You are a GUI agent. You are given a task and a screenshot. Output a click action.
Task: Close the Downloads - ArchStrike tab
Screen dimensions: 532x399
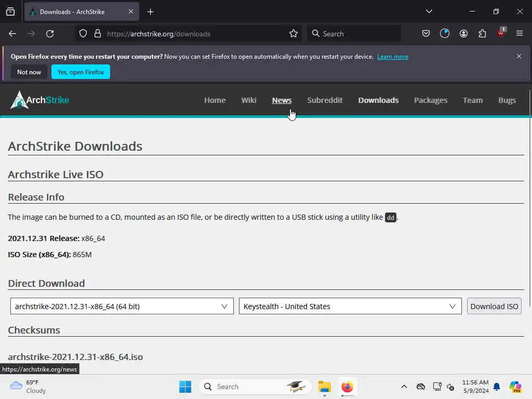coord(131,11)
